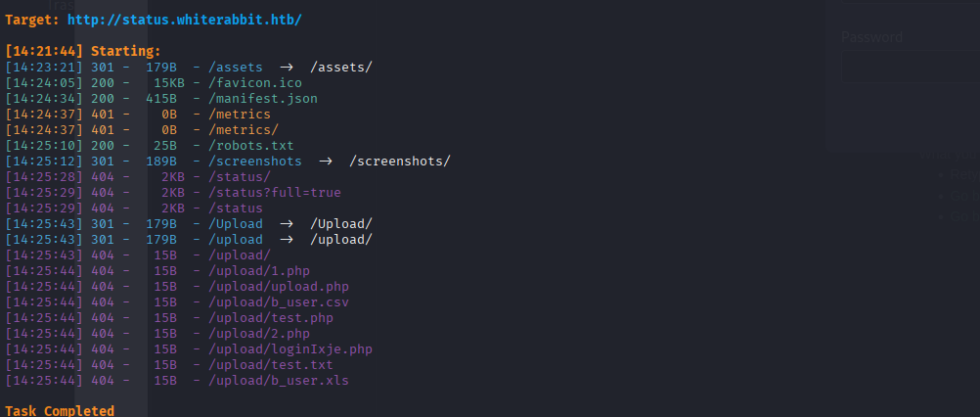Click the /assets/ redirect destination

[340, 67]
